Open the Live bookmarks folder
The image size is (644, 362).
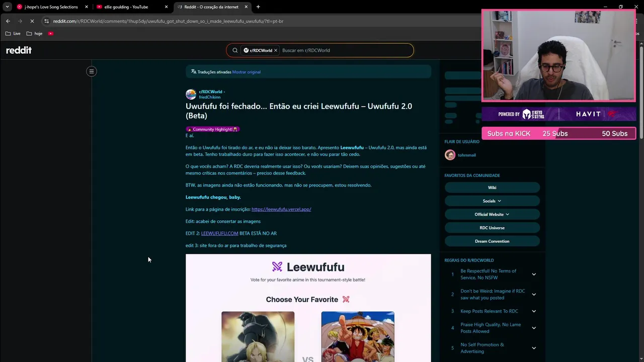click(13, 34)
